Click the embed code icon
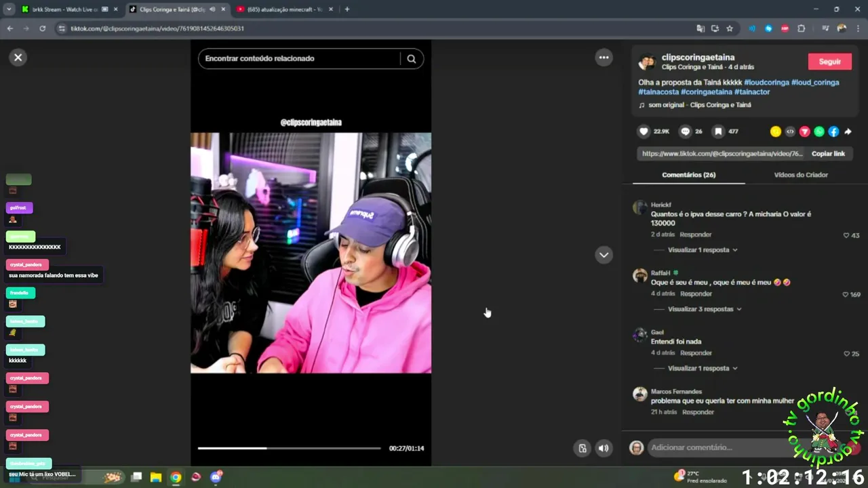Viewport: 868px width, 488px height. coord(790,131)
